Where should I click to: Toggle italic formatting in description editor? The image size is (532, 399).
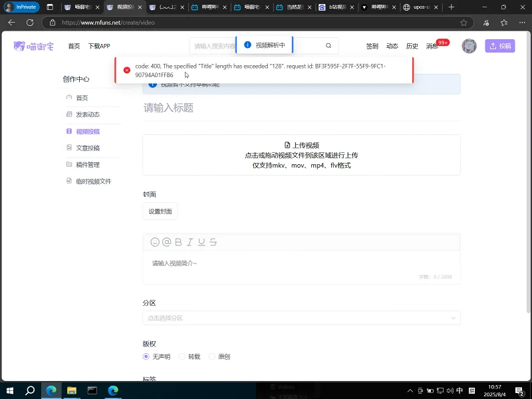point(190,242)
